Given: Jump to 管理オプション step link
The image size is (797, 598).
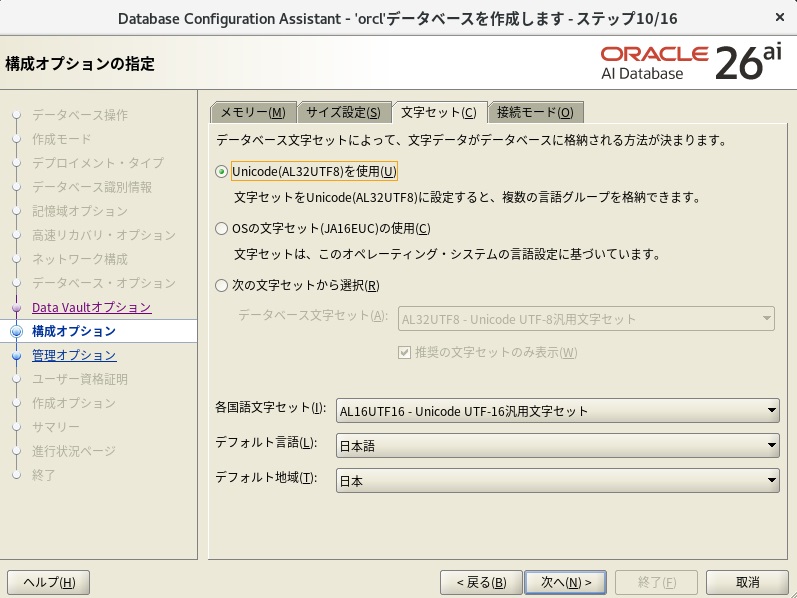Looking at the screenshot, I should pos(74,355).
